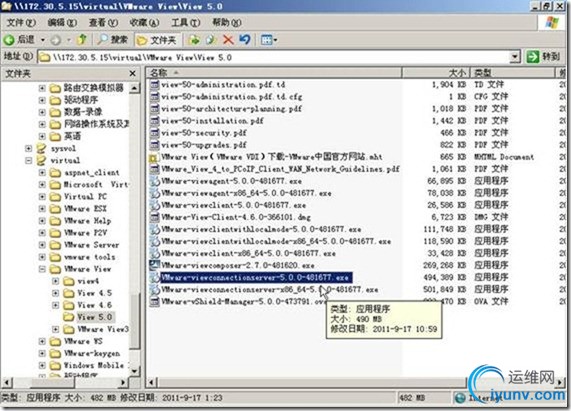Click the VMware-vShield-Manager ova file icon
Screen dimensions: 571x411
(155, 301)
